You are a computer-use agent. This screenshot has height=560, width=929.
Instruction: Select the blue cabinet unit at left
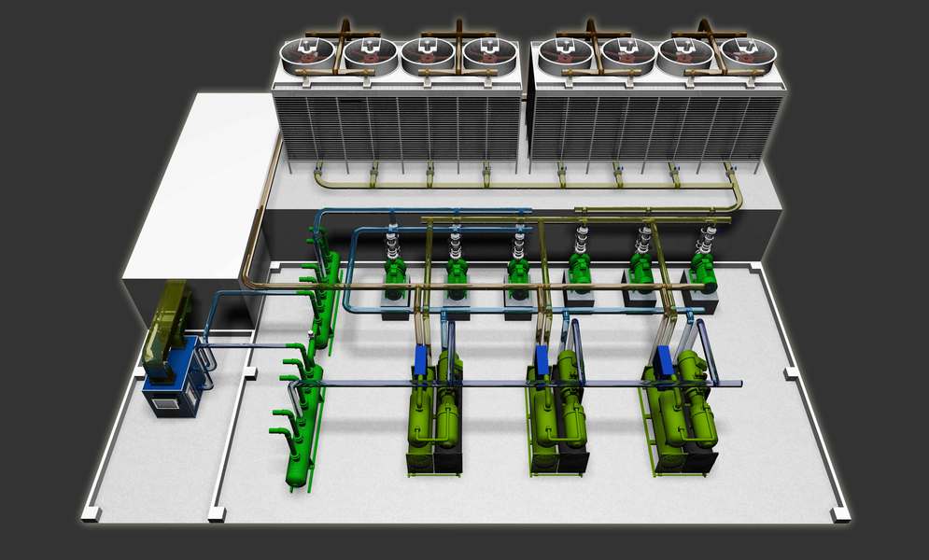[173, 377]
